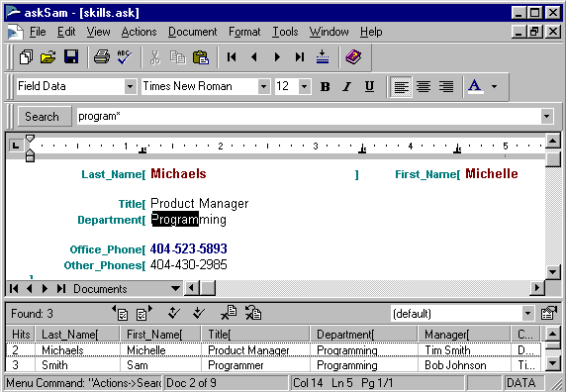Click remove document from results icon
This screenshot has height=392, width=566.
(229, 314)
